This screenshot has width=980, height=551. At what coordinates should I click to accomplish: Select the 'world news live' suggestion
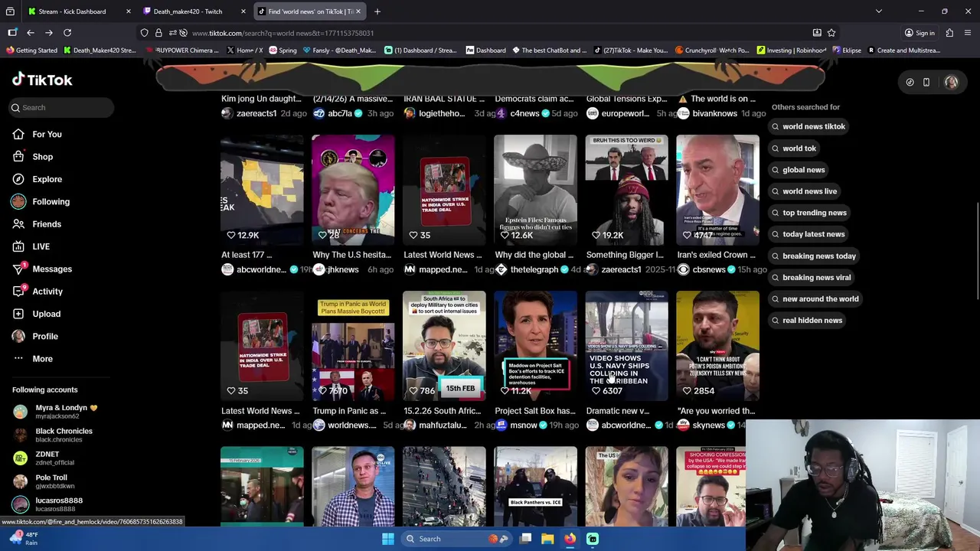pyautogui.click(x=805, y=191)
